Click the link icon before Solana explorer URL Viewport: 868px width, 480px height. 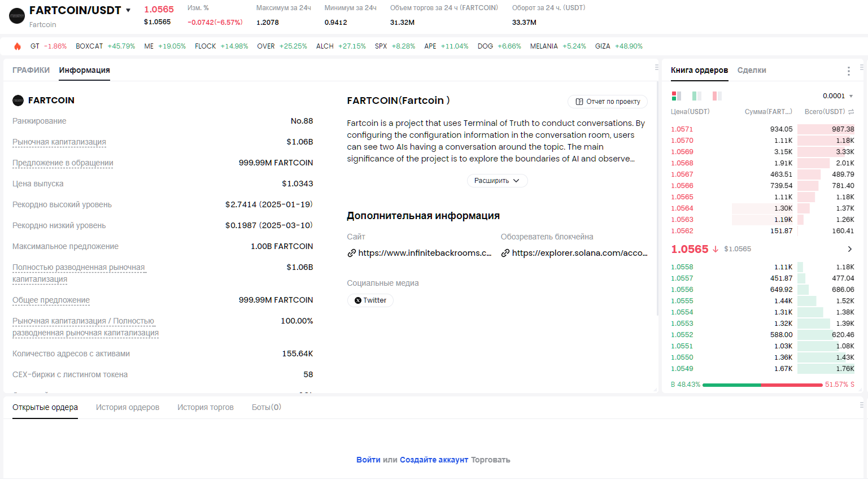[x=505, y=253]
